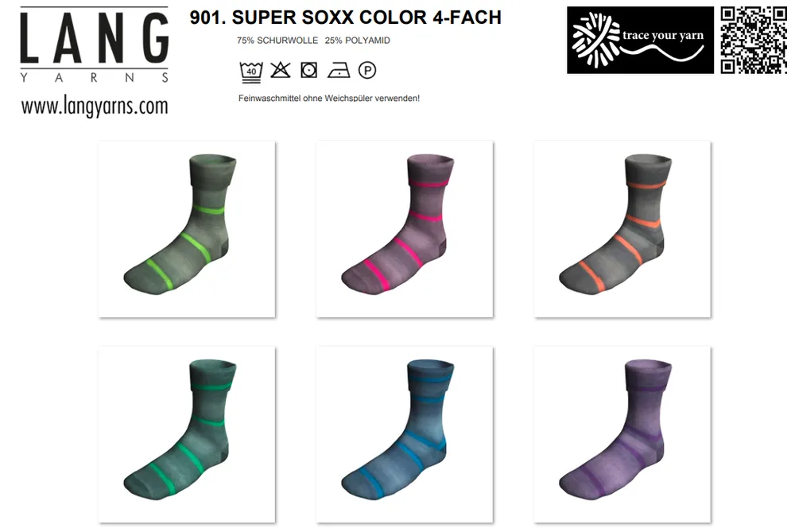Select the purple striped sock thumbnail

pos(622,435)
